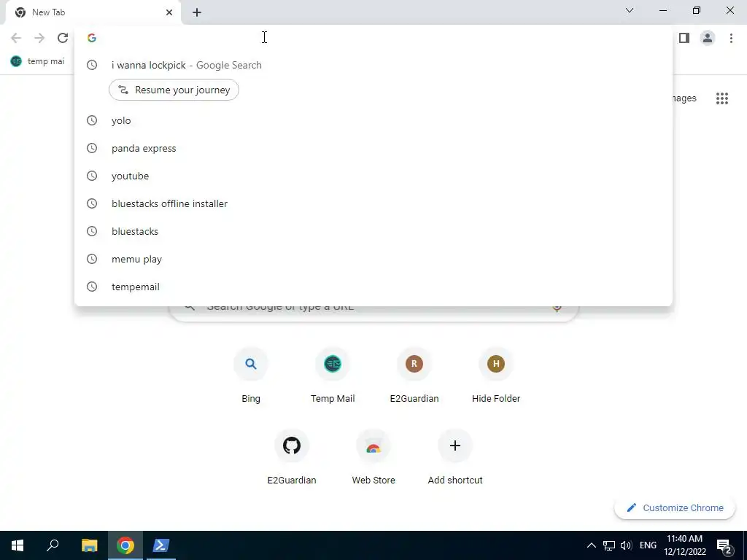The image size is (747, 560).
Task: Open network status tray icon
Action: [x=609, y=545]
